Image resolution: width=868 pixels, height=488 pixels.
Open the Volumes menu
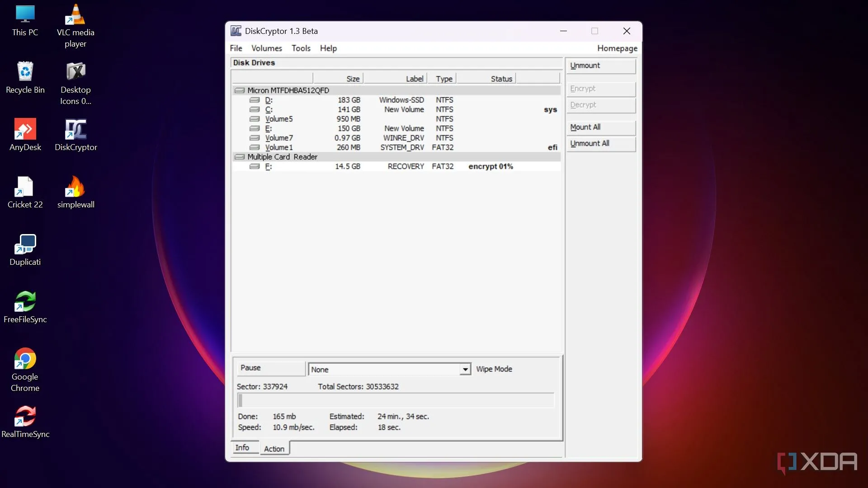pyautogui.click(x=266, y=48)
